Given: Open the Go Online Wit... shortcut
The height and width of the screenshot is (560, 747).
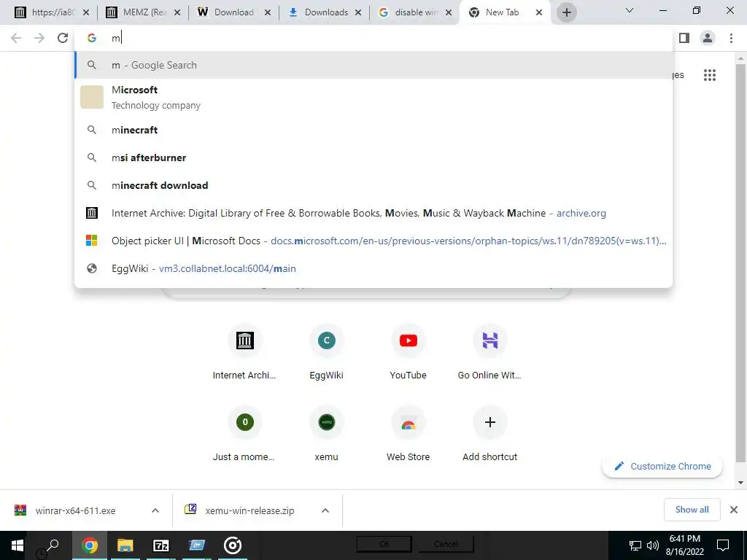Looking at the screenshot, I should tap(489, 353).
